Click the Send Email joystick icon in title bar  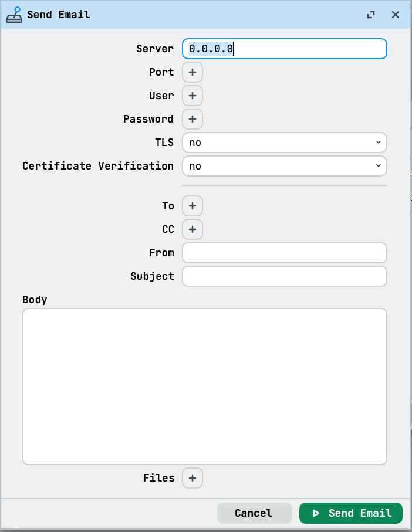(14, 15)
